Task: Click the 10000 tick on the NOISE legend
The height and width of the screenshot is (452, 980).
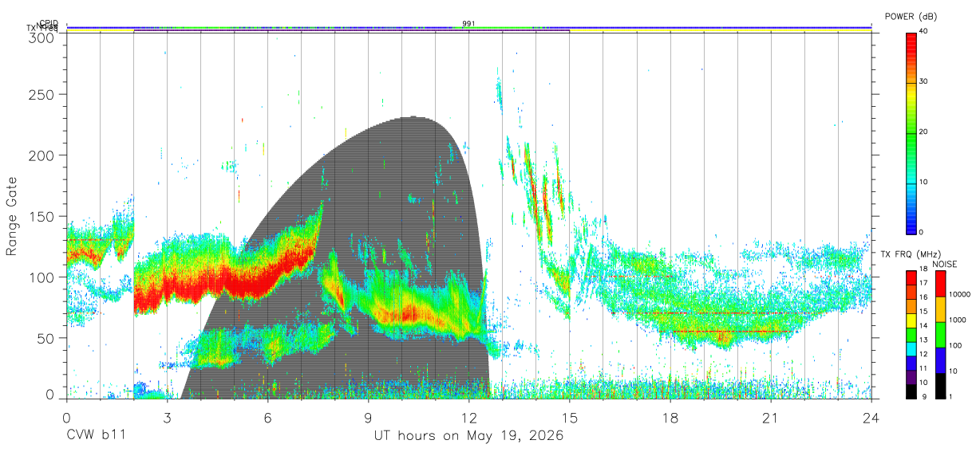Action: click(961, 295)
